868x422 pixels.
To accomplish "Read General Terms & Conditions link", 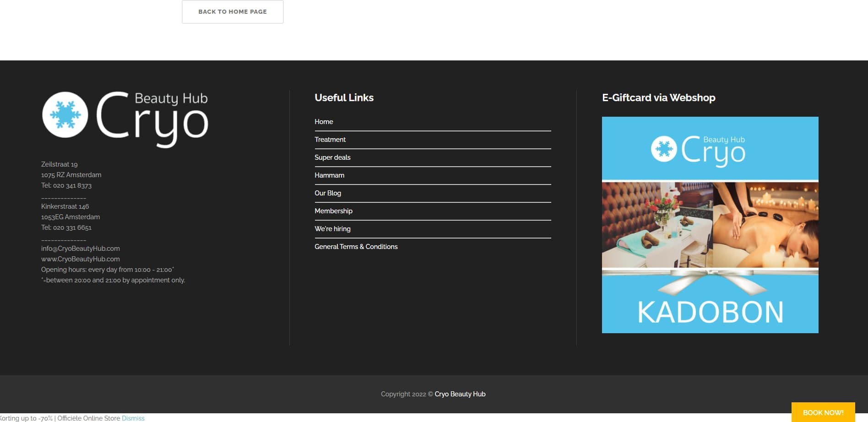I will pos(356,247).
